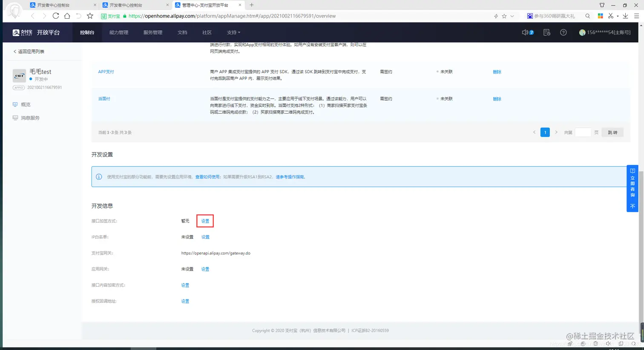
Task: Open the browser hamburger menu
Action: point(636,16)
